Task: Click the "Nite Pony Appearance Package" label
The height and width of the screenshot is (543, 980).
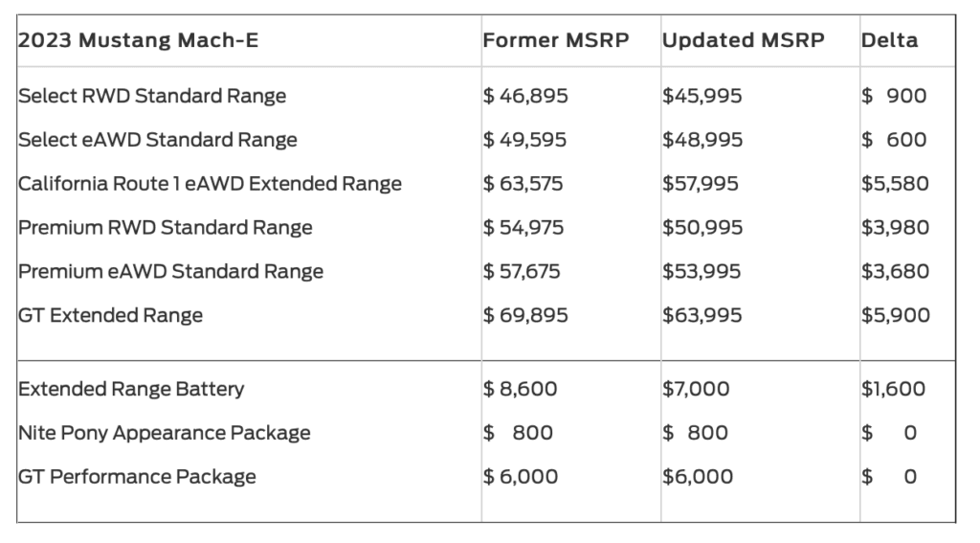Action: [165, 433]
